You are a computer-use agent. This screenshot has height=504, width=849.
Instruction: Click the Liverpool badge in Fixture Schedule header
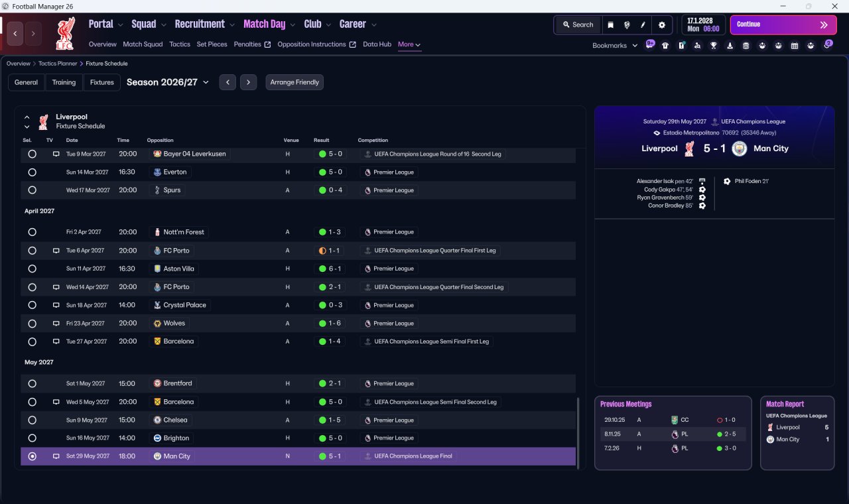click(x=43, y=121)
